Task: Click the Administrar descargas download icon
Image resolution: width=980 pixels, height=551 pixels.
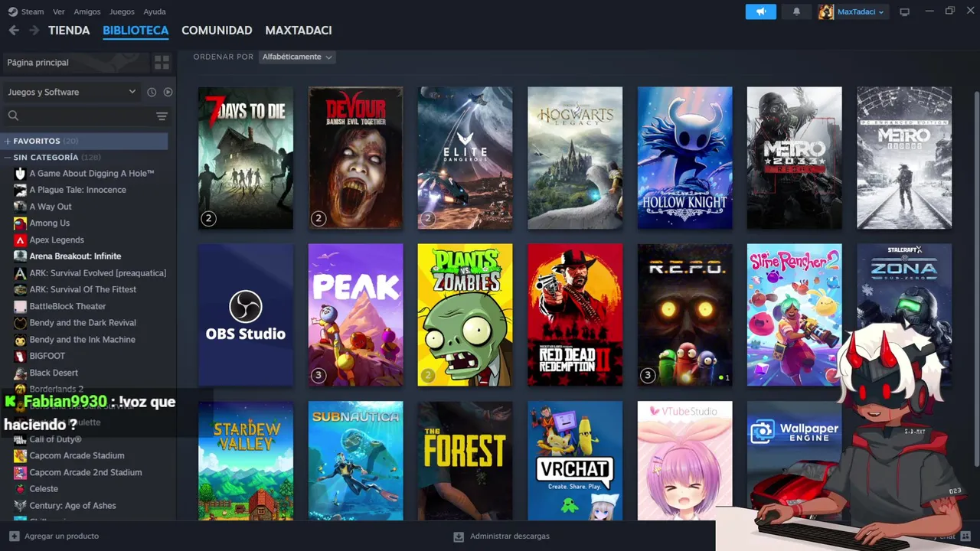Action: point(459,536)
